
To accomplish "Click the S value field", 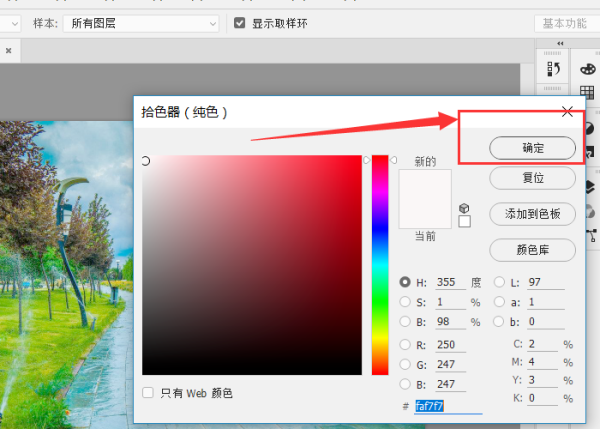I will pyautogui.click(x=450, y=302).
